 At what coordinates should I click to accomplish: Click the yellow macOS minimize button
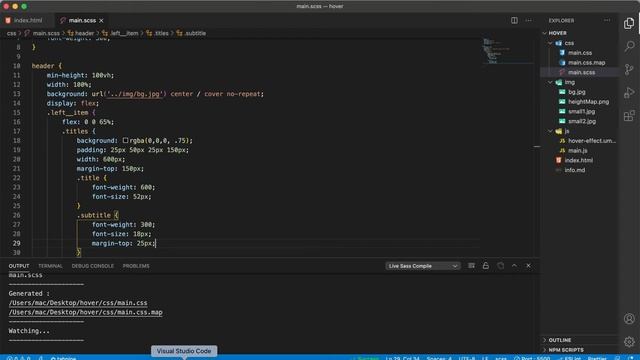15,6
